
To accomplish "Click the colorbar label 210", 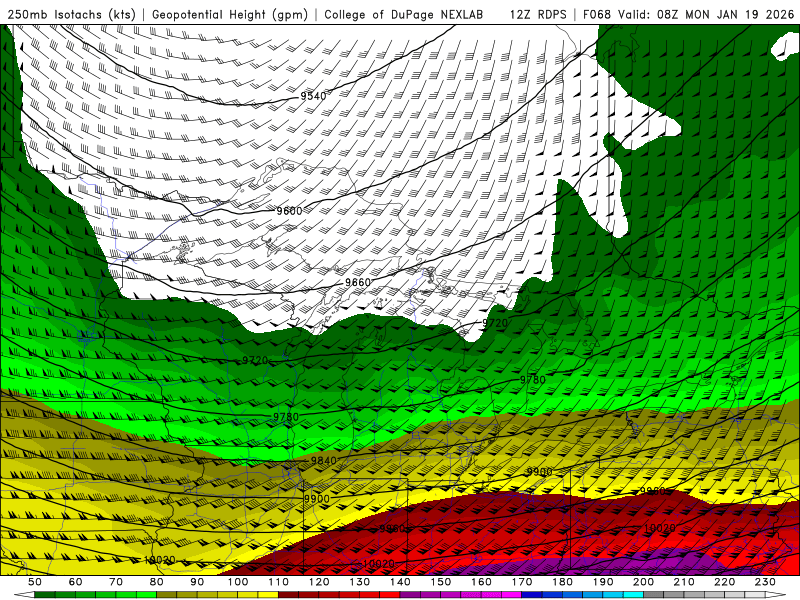I will tap(684, 582).
